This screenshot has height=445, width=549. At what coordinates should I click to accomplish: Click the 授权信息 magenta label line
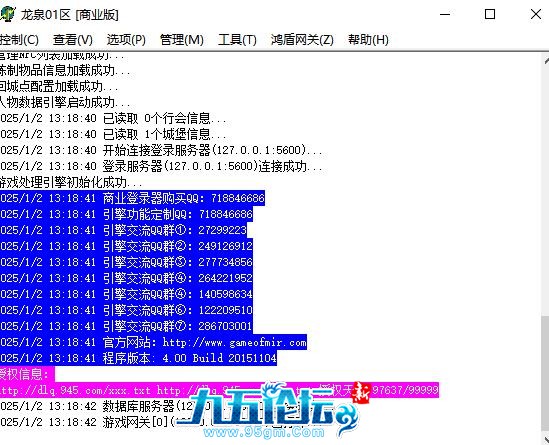27,374
